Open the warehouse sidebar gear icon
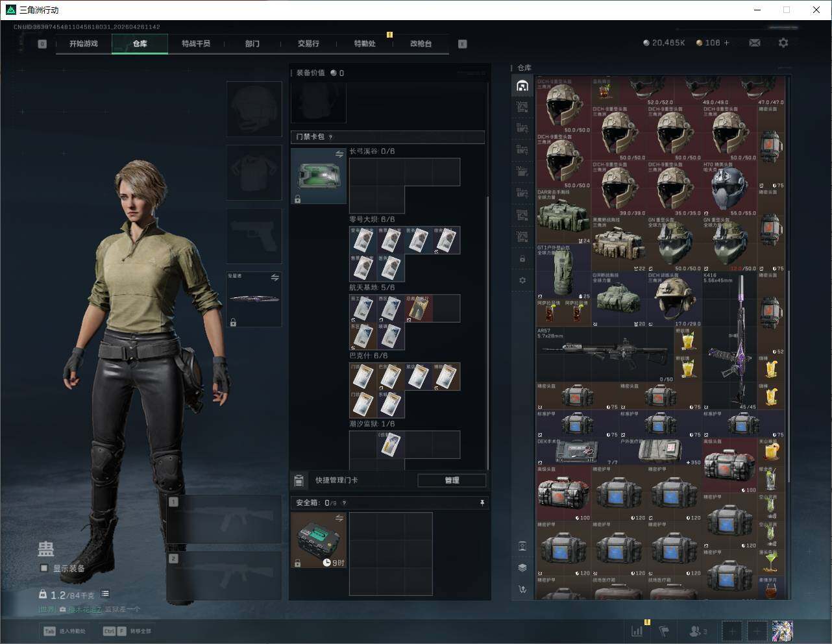Image resolution: width=832 pixels, height=644 pixels. pyautogui.click(x=522, y=280)
